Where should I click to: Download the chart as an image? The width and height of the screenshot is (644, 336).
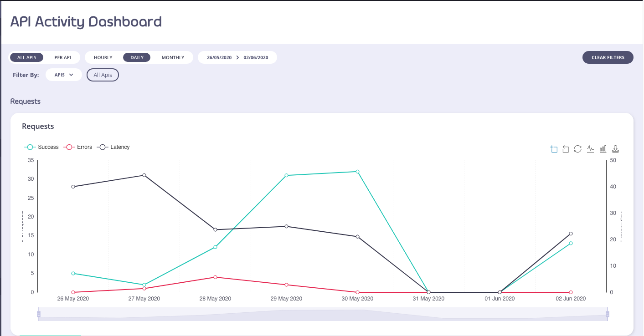615,149
